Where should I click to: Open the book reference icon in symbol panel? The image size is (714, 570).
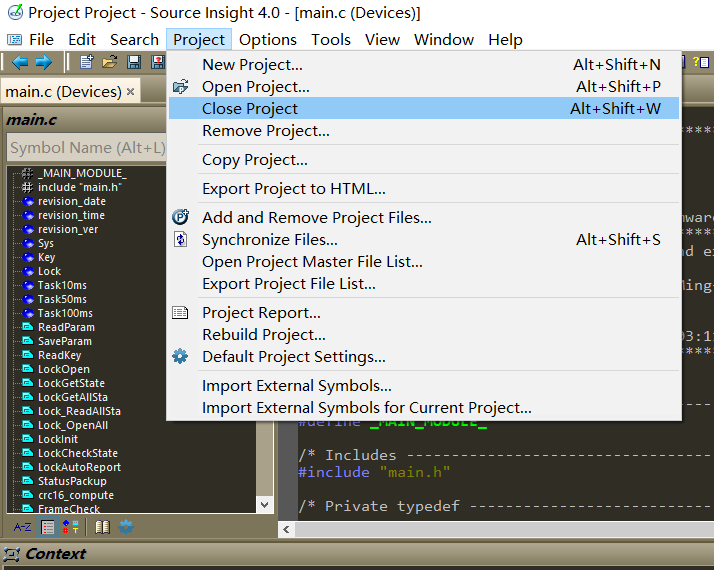point(102,527)
